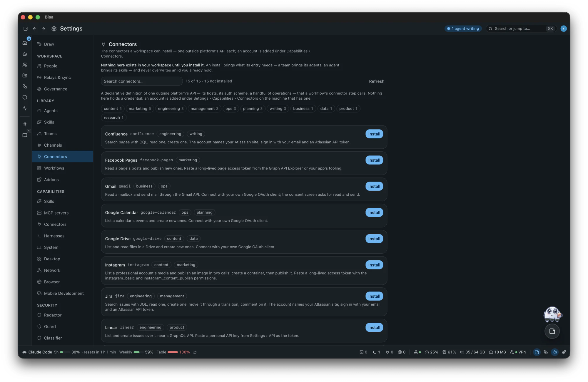Open the floating document note button
The image size is (588, 382).
pyautogui.click(x=552, y=331)
